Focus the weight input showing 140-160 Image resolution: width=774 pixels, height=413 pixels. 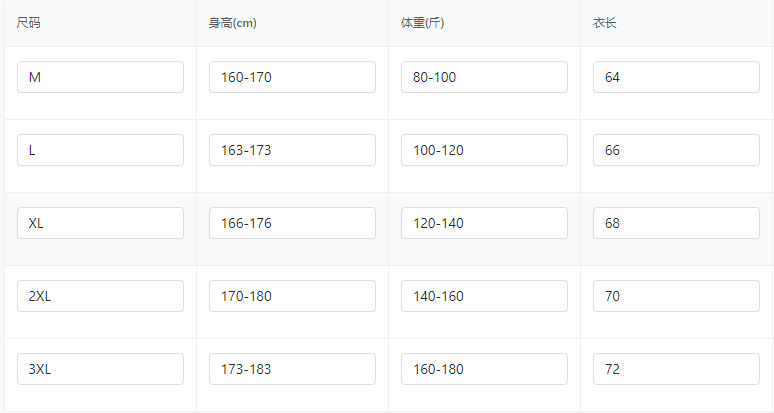[x=484, y=296]
